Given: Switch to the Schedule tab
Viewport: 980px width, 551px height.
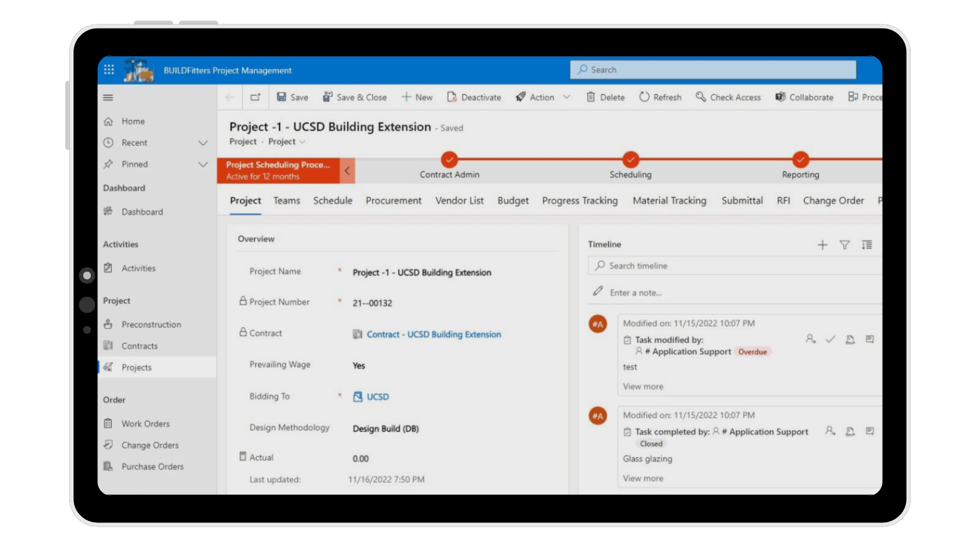Looking at the screenshot, I should click(333, 201).
